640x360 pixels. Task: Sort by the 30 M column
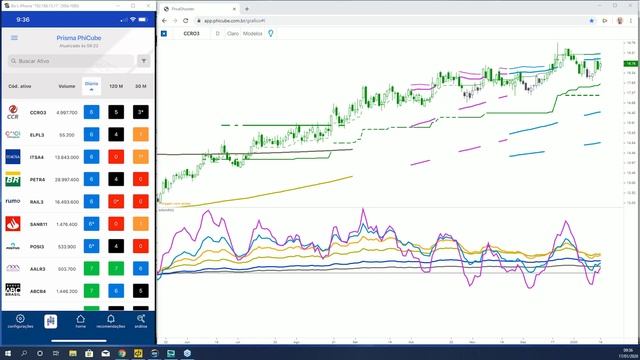tap(141, 86)
